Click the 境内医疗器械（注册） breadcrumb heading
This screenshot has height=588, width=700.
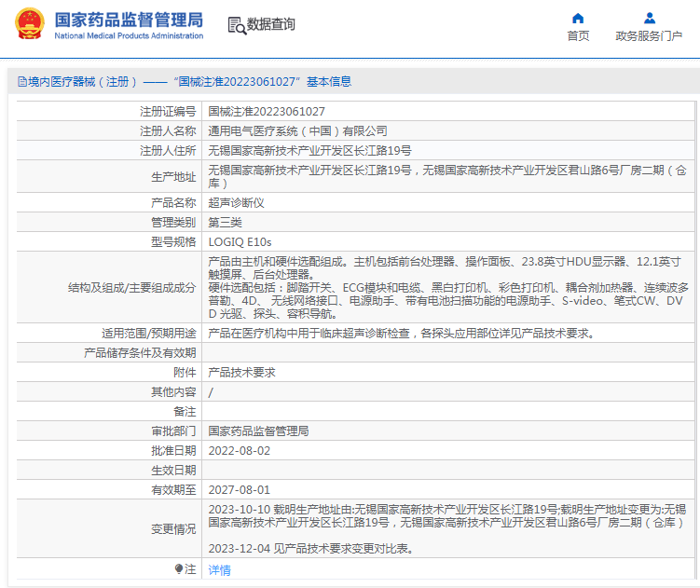83,82
